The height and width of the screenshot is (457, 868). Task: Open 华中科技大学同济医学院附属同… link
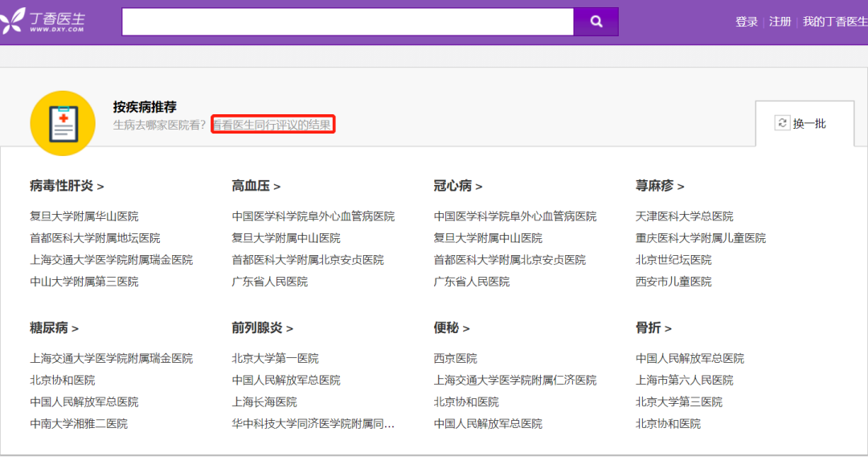(313, 424)
